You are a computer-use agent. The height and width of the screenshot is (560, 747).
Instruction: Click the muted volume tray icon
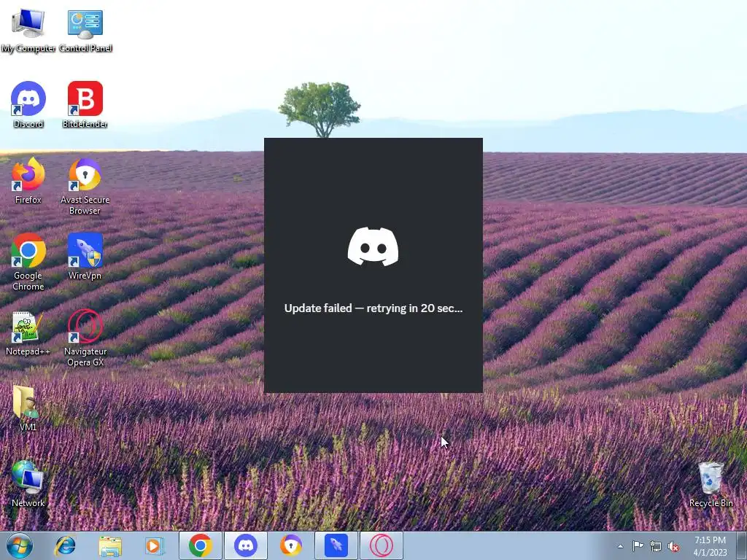point(673,546)
